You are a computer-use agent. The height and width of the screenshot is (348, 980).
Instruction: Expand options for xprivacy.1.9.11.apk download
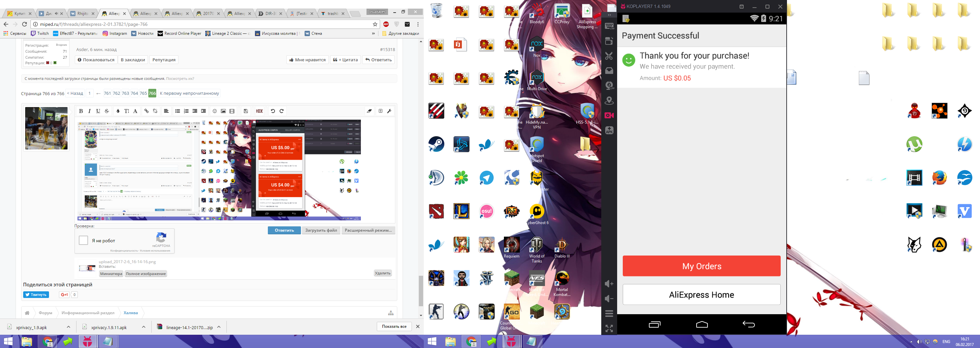pos(144,327)
